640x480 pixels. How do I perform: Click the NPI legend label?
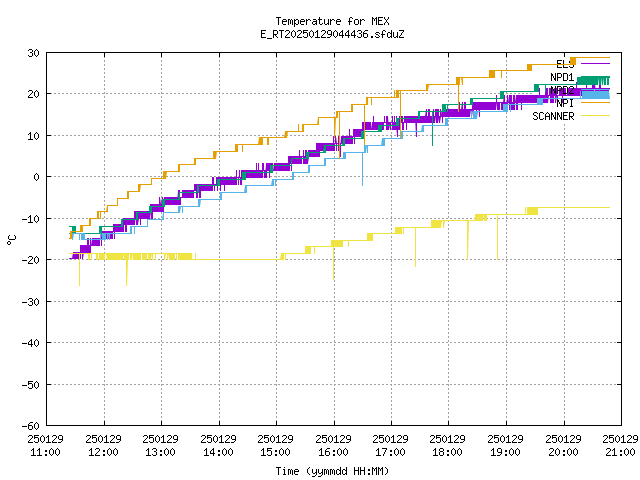point(565,103)
